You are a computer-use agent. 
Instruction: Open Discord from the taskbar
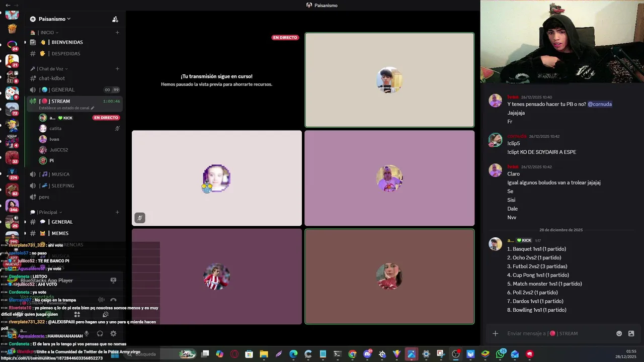click(x=367, y=354)
